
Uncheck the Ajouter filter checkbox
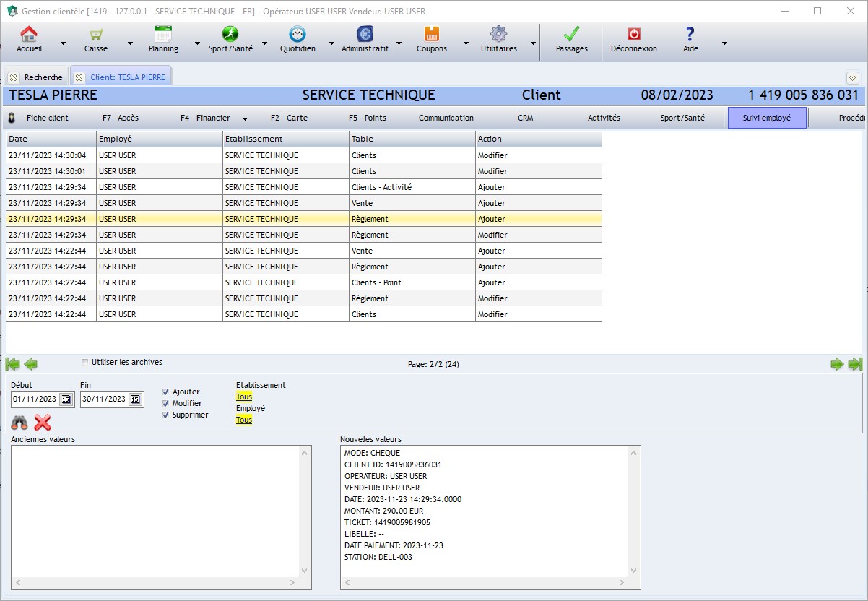pos(166,392)
